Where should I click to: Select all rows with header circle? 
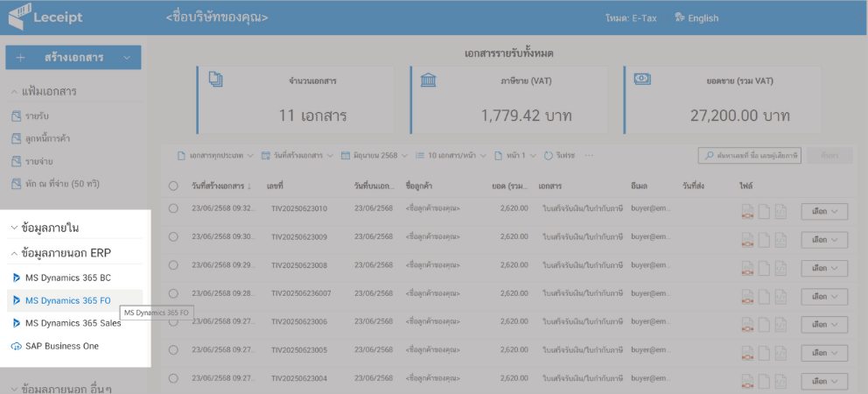tap(173, 186)
